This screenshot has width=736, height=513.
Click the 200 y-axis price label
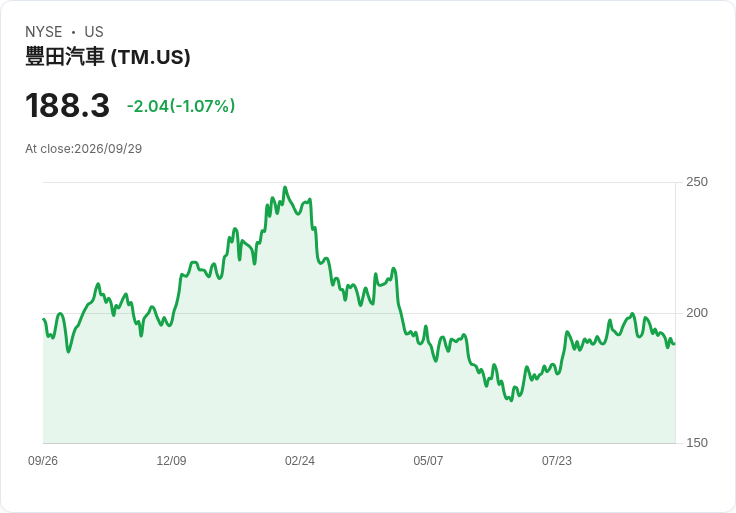tap(697, 313)
